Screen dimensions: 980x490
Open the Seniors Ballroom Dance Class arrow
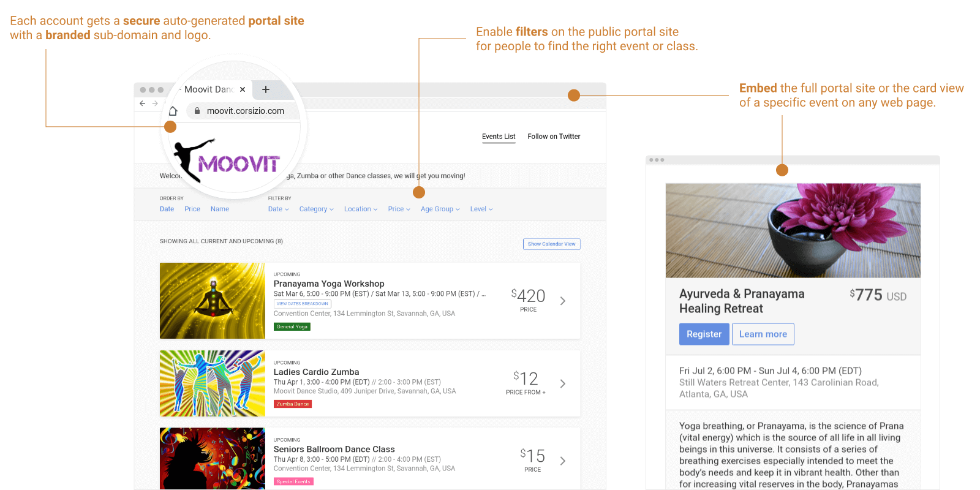point(563,461)
